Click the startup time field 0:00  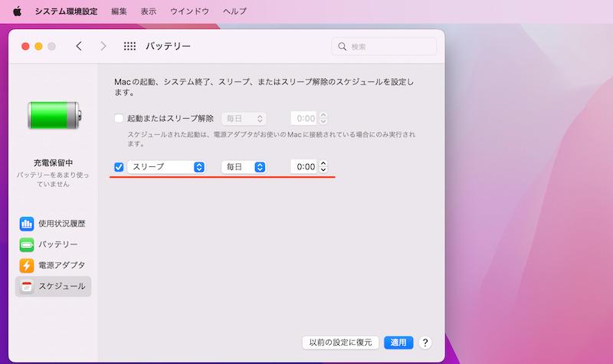coord(304,119)
